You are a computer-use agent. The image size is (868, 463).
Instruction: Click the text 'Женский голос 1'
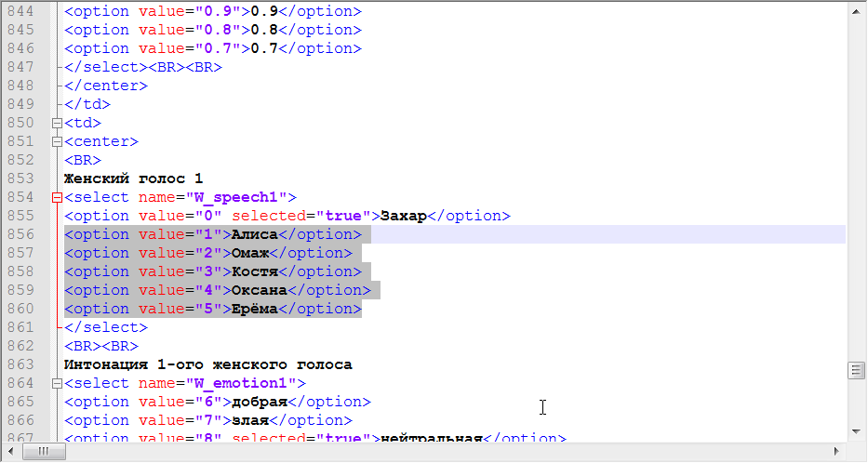coord(133,179)
